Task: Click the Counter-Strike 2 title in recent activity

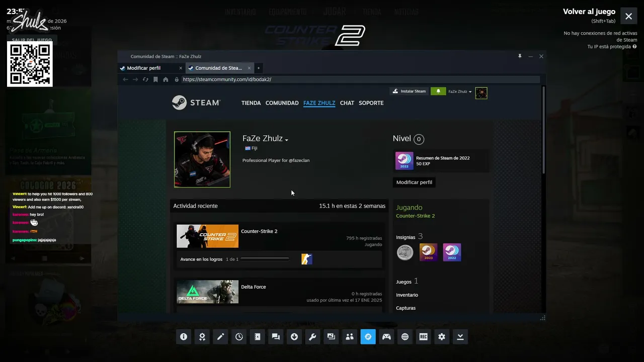Action: click(259, 231)
